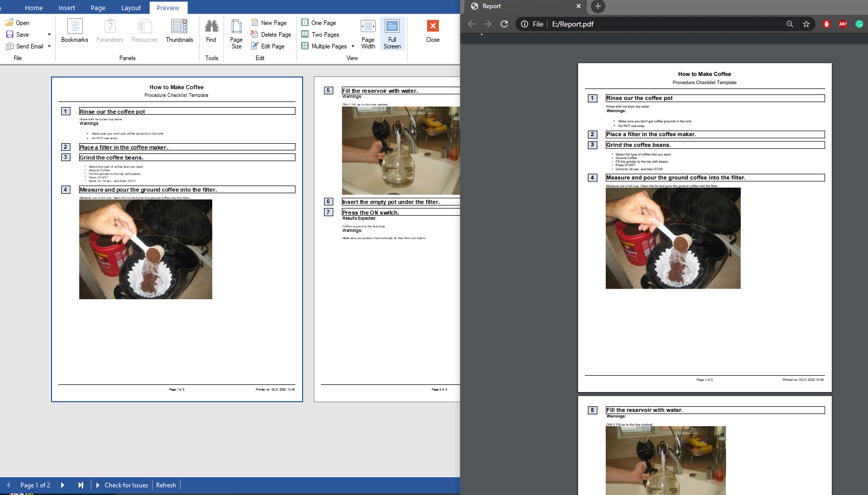Expand the Send Email dropdown arrow
868x495 pixels.
pos(49,46)
